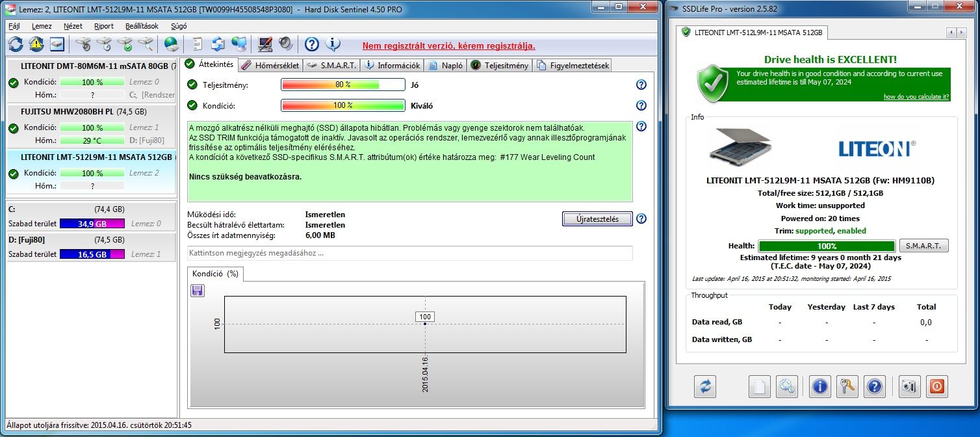Screen dimensions: 980x437
Task: Open the Riport menu
Action: (x=103, y=26)
